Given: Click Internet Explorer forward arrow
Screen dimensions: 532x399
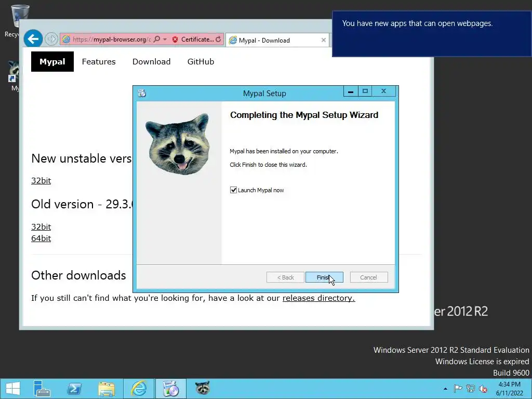Looking at the screenshot, I should (51, 39).
